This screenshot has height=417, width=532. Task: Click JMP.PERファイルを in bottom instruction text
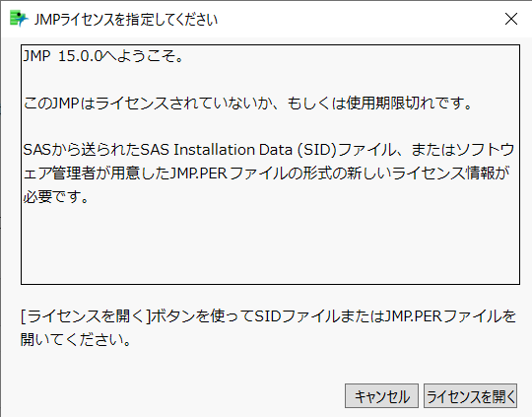click(x=450, y=316)
